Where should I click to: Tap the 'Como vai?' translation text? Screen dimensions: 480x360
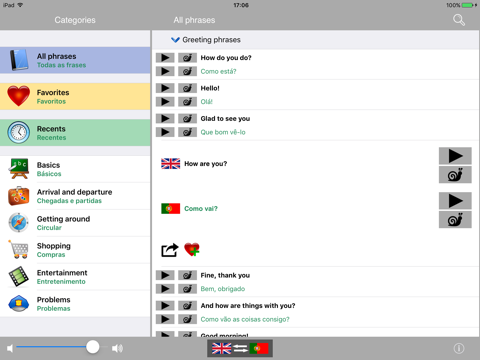(201, 209)
